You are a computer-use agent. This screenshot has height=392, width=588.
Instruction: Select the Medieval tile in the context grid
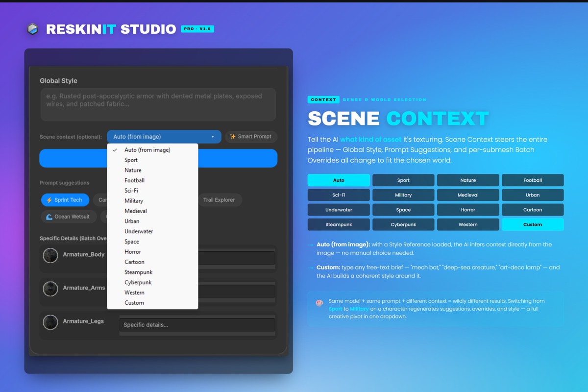pos(468,195)
